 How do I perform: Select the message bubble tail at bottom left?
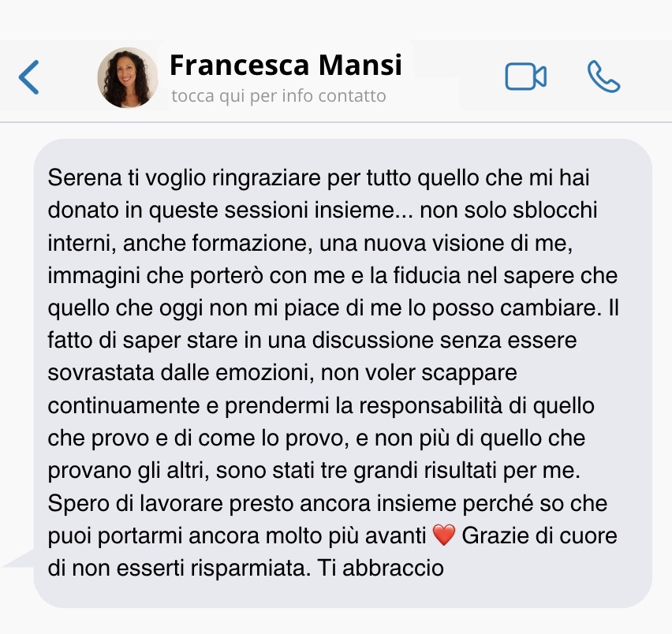pyautogui.click(x=19, y=558)
